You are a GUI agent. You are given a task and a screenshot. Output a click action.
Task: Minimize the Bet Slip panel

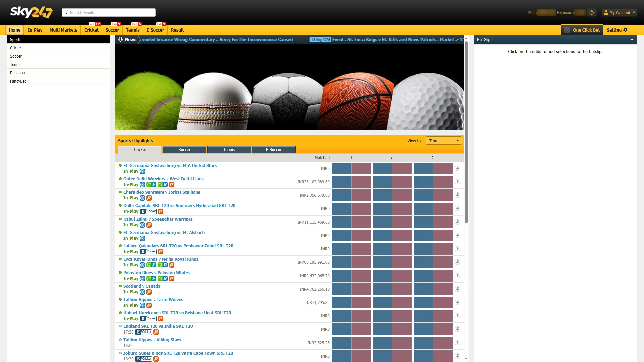(x=632, y=40)
